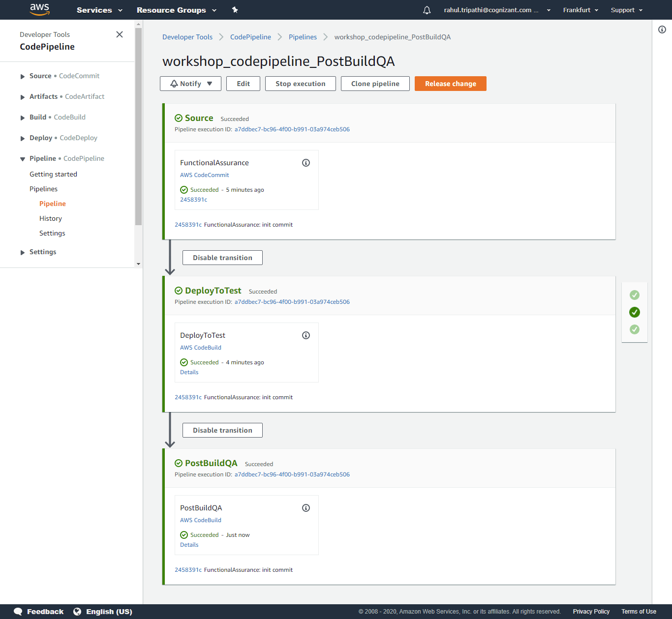Jump to Source stage via top status checkmark
Image resolution: width=672 pixels, height=619 pixels.
pos(635,295)
